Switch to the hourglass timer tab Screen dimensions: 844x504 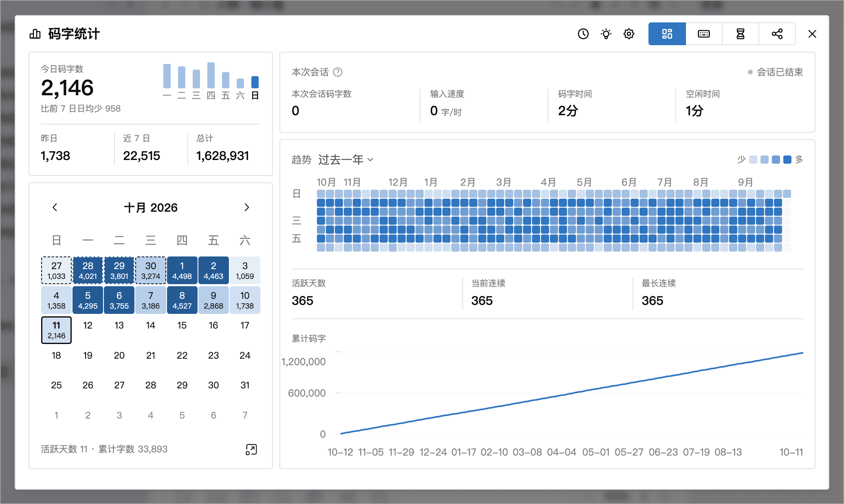point(741,34)
